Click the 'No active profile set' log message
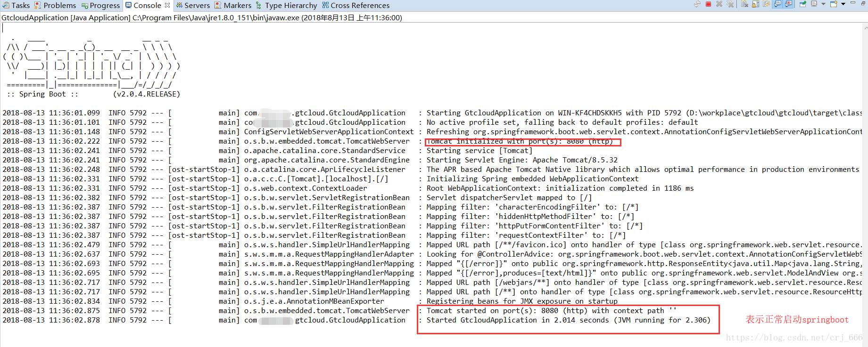Image resolution: width=868 pixels, height=347 pixels. pyautogui.click(x=562, y=122)
